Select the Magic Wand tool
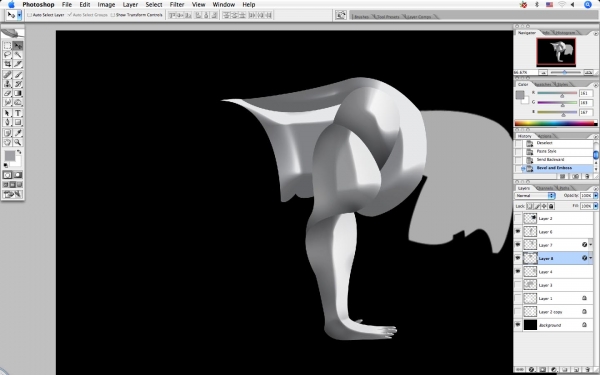Screen dimensions: 600x375 (18, 55)
